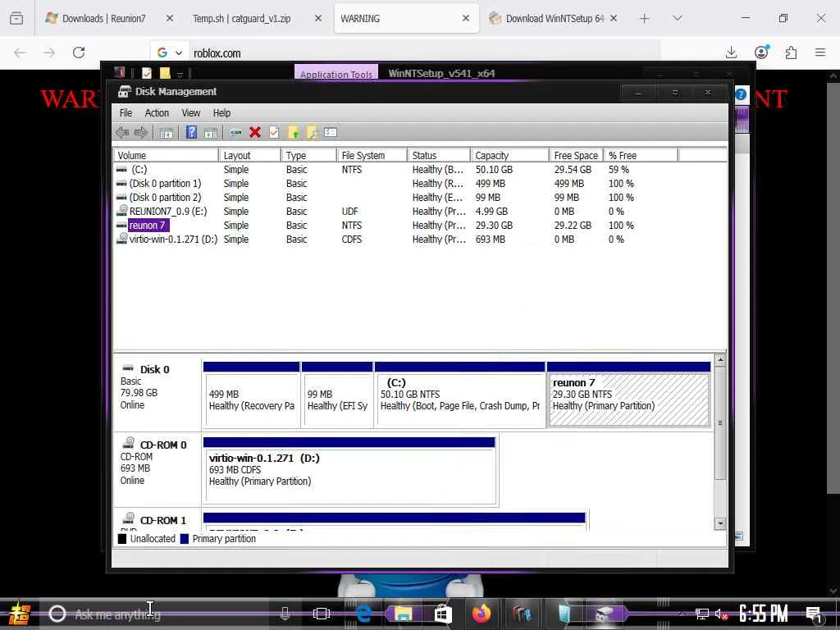Viewport: 840px width, 630px height.
Task: Click the browser back arrow
Action: (20, 52)
